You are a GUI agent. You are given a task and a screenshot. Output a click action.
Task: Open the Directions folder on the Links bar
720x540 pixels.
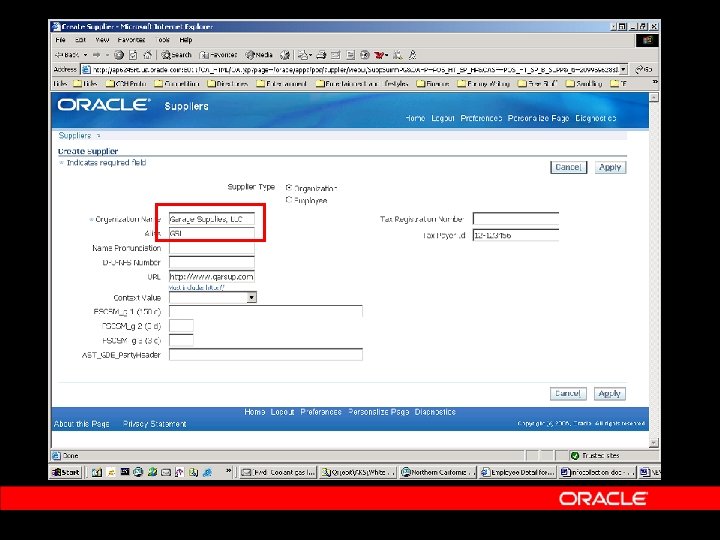[227, 84]
